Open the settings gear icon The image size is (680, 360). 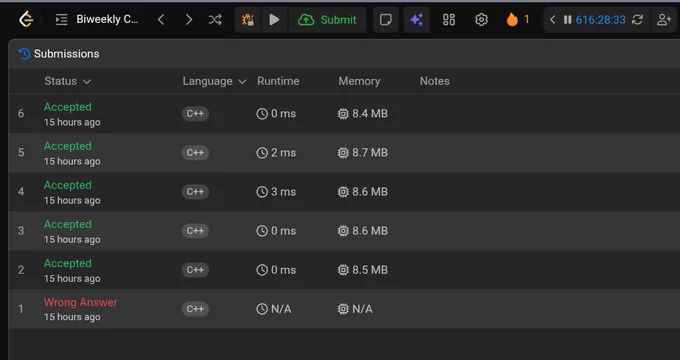tap(481, 20)
